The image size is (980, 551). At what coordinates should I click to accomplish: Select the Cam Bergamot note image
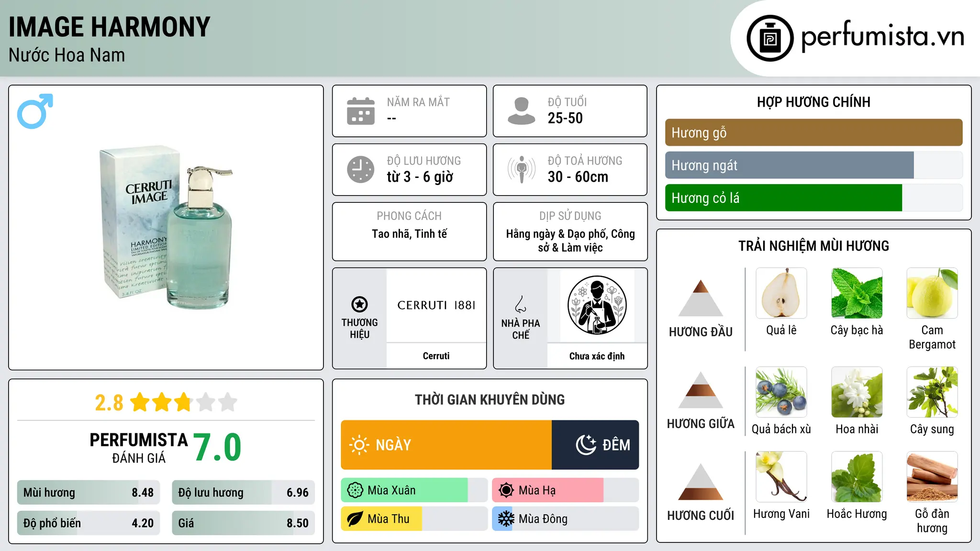(932, 293)
